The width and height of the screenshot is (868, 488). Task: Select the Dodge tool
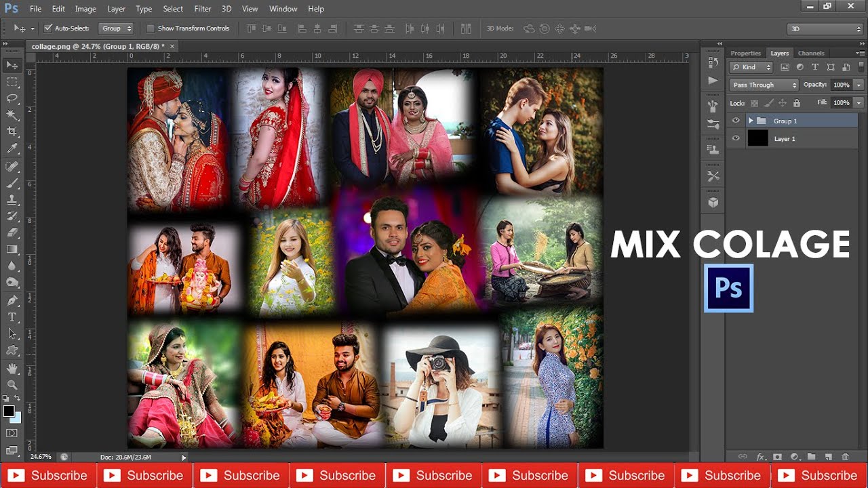(12, 282)
